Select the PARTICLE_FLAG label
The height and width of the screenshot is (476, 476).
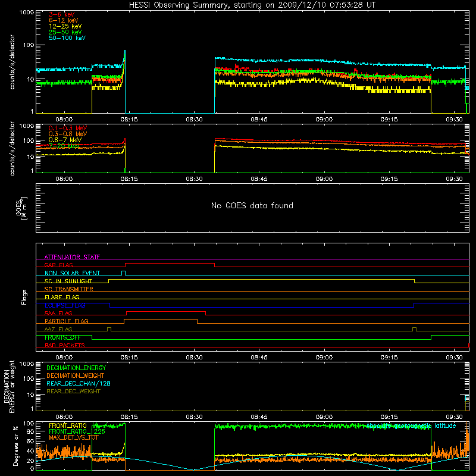point(67,321)
